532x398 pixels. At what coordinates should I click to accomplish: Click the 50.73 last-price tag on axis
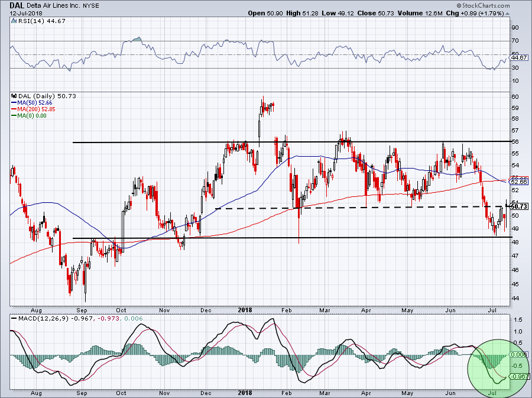click(520, 206)
